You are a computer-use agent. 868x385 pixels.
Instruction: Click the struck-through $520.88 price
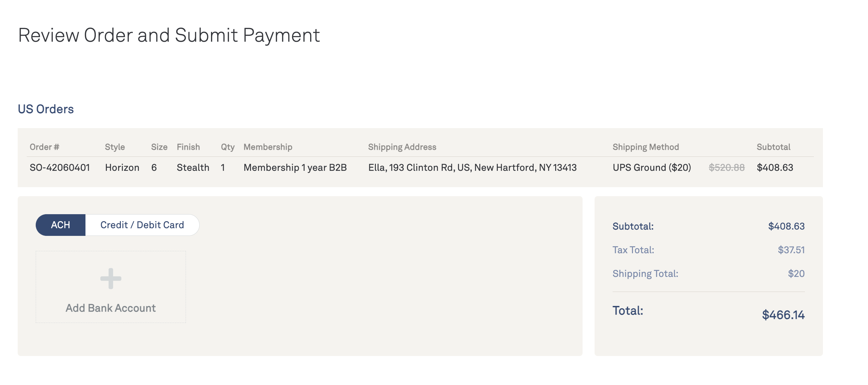726,167
